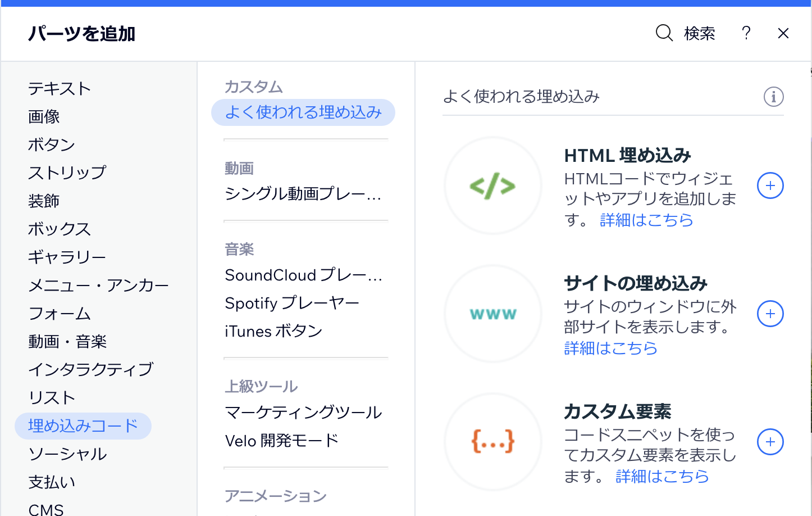The width and height of the screenshot is (812, 516).
Task: Choose SoundCloud プレー… subcategory
Action: tap(303, 275)
